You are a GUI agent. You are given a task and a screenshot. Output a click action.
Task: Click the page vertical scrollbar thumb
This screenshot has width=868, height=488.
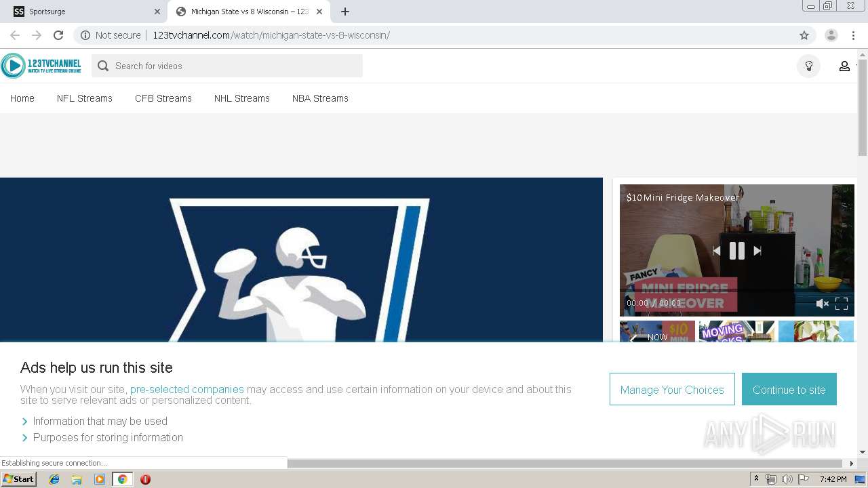[863, 107]
